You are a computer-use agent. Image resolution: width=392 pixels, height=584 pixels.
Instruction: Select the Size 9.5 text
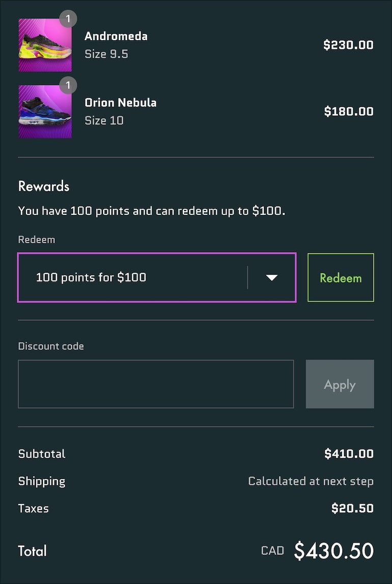[x=106, y=54]
